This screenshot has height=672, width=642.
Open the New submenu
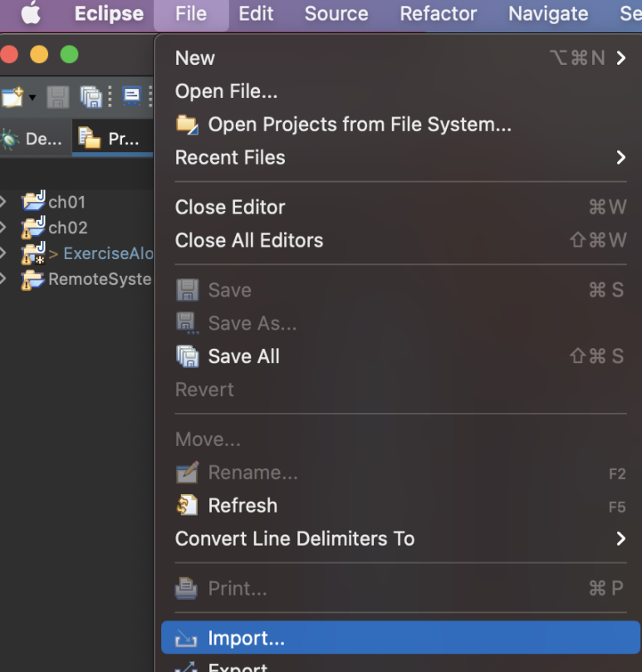[x=400, y=58]
